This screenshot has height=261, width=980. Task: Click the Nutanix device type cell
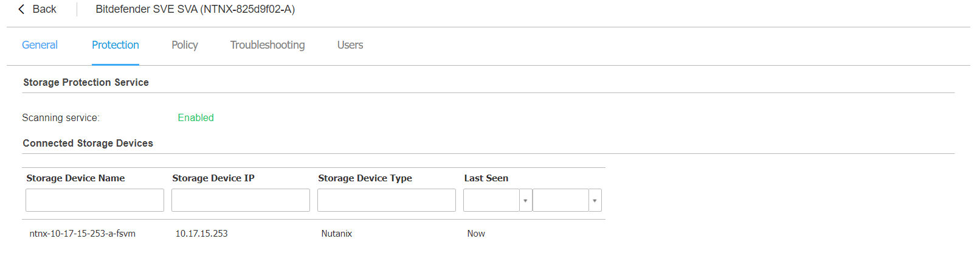pyautogui.click(x=337, y=234)
